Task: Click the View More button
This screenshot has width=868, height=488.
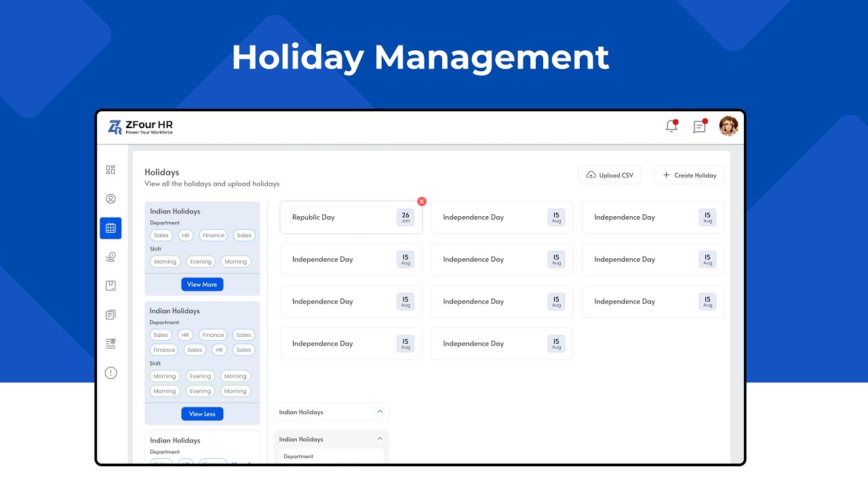Action: click(202, 285)
